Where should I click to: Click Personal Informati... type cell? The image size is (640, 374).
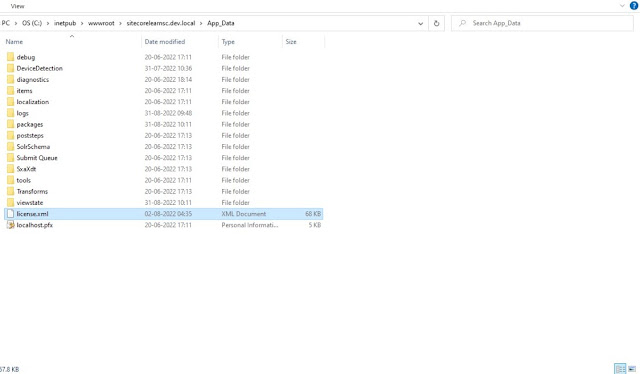pyautogui.click(x=250, y=225)
